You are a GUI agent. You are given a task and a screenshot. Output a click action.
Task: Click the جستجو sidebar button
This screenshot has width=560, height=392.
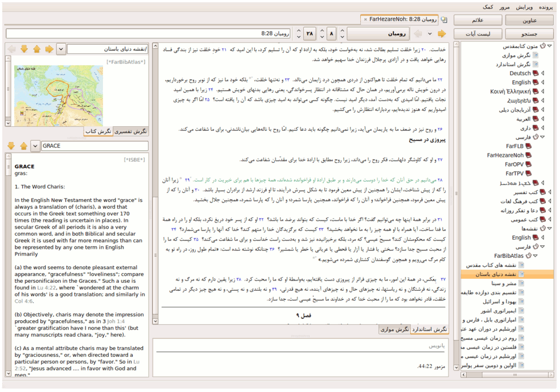tap(529, 34)
